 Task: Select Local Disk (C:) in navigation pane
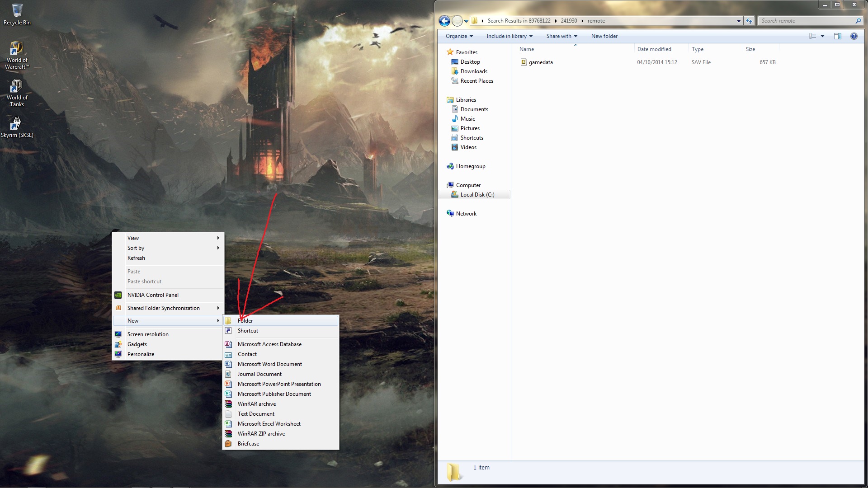coord(477,195)
